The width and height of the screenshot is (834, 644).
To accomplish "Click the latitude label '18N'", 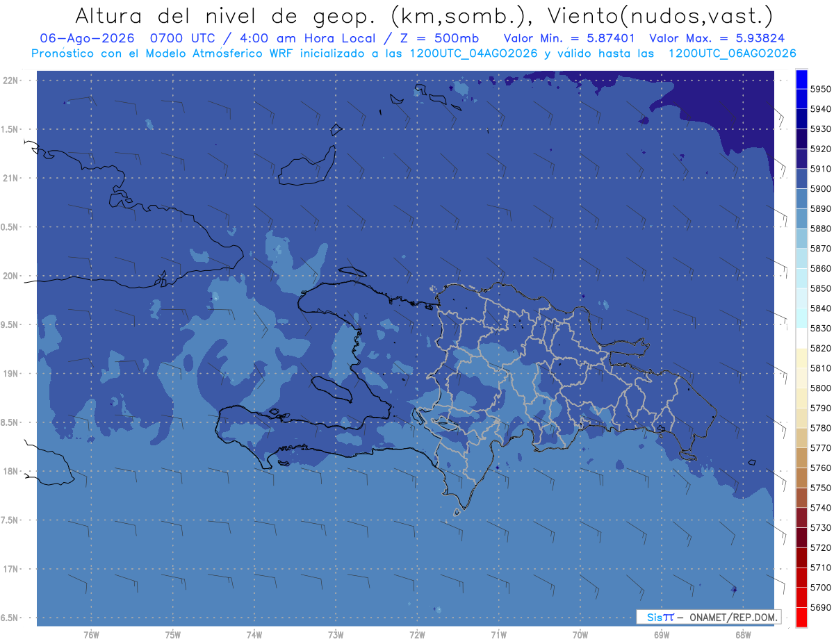I will point(12,472).
